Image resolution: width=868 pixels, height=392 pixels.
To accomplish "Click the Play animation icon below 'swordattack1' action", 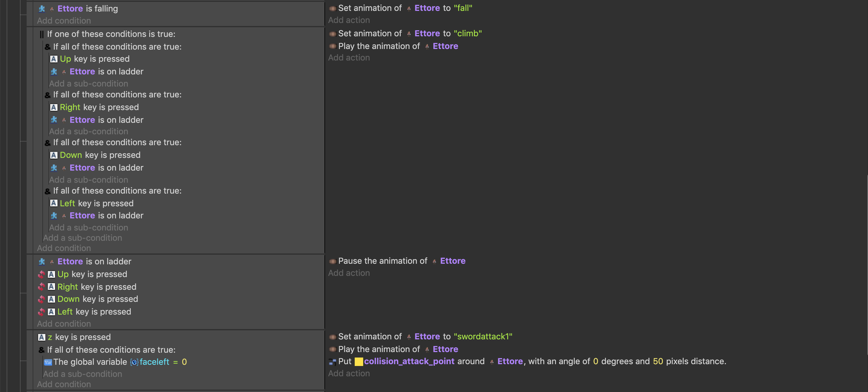I will [x=333, y=349].
